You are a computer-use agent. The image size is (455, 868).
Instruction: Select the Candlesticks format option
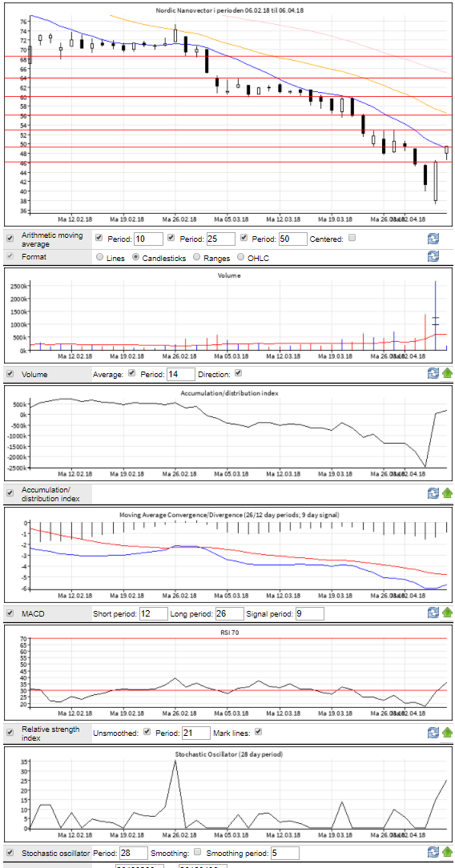pyautogui.click(x=136, y=257)
